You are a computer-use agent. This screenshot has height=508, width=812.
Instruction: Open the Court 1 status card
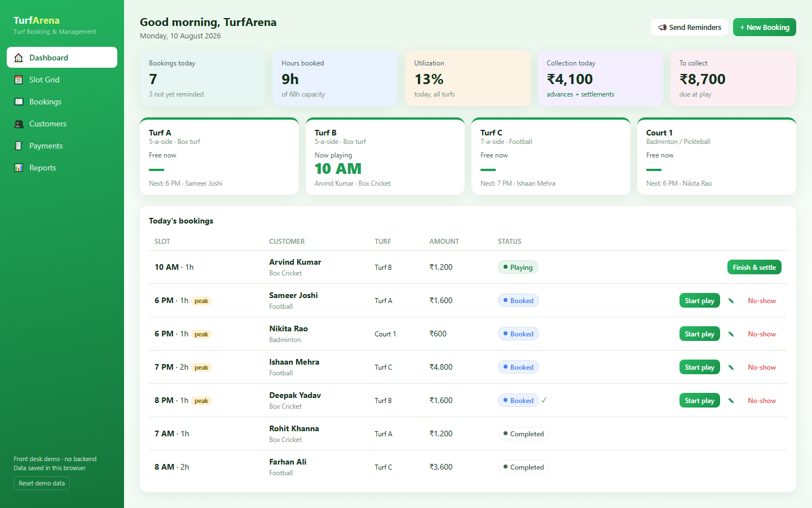pyautogui.click(x=717, y=156)
